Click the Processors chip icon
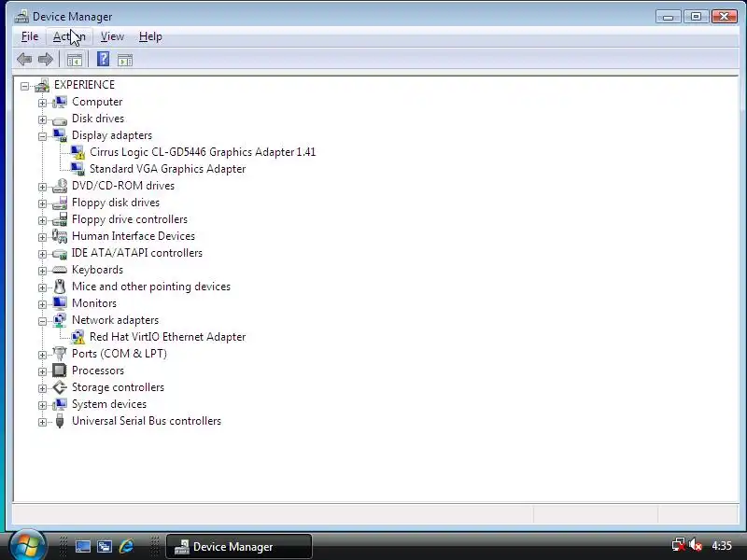 tap(60, 371)
